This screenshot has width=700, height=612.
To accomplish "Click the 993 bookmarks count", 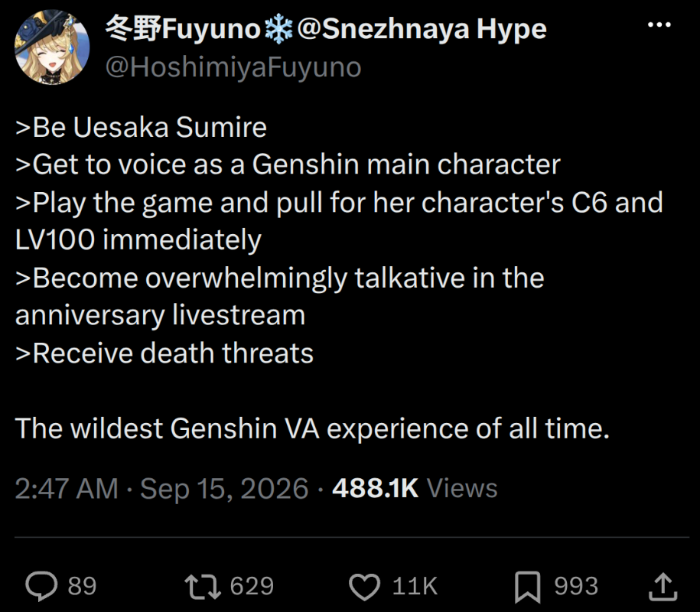I will pos(576,586).
